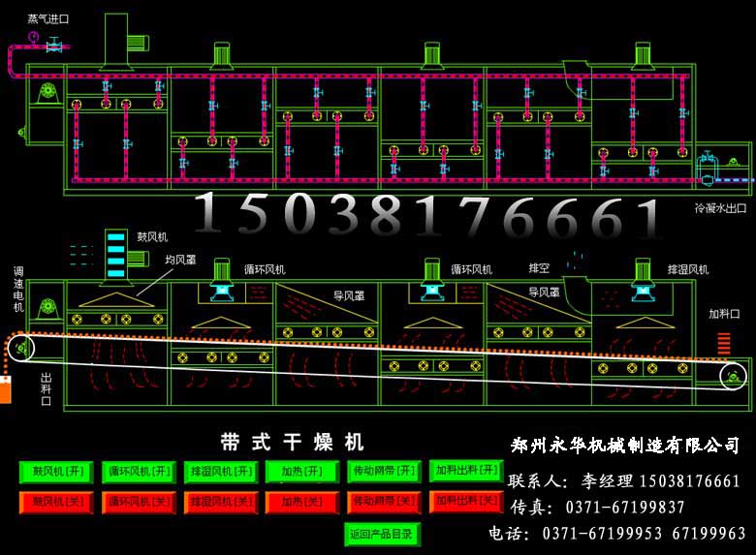Viewport: 756px width, 555px height.
Task: Enable dehumidifying fan 排湿风机[开]
Action: (221, 472)
